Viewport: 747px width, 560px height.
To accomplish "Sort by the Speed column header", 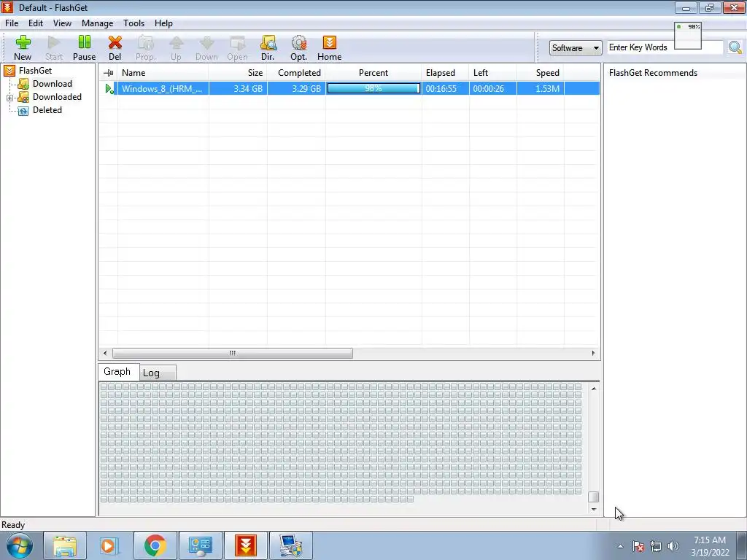I will (541, 73).
